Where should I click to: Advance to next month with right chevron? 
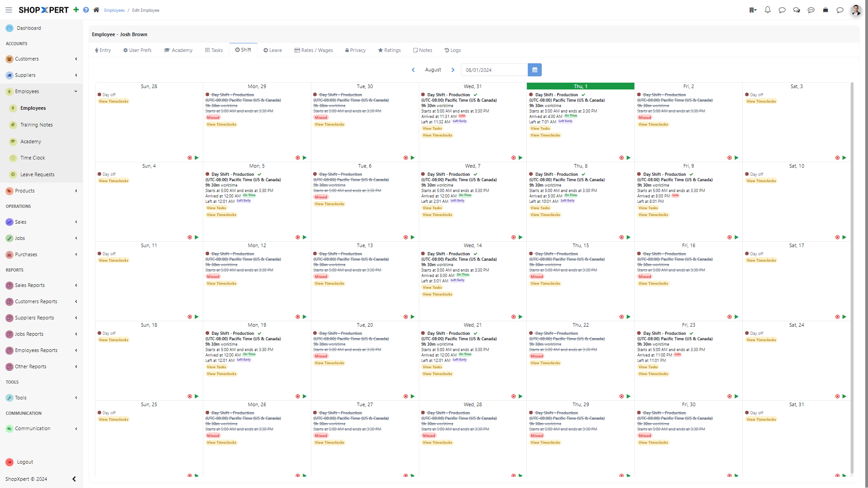[453, 70]
